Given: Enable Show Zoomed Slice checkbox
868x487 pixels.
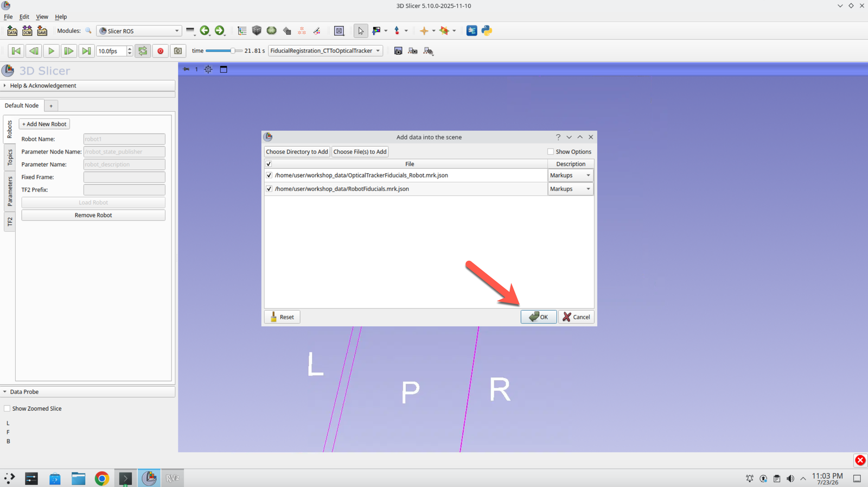Looking at the screenshot, I should click(x=7, y=409).
